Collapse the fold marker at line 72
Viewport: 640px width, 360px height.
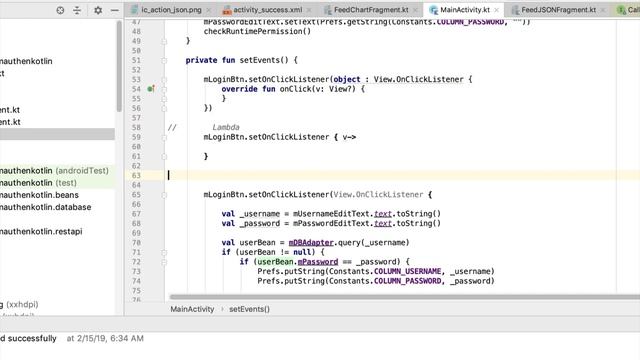(164, 262)
